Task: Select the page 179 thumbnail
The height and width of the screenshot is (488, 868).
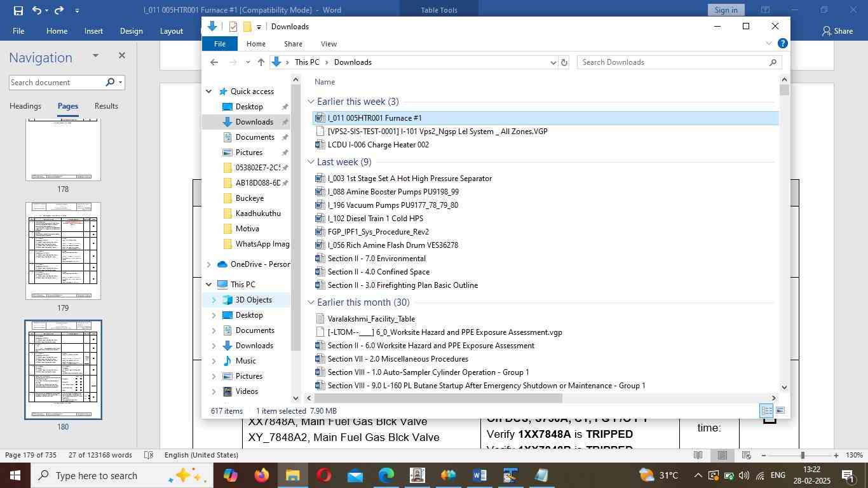Action: (63, 251)
